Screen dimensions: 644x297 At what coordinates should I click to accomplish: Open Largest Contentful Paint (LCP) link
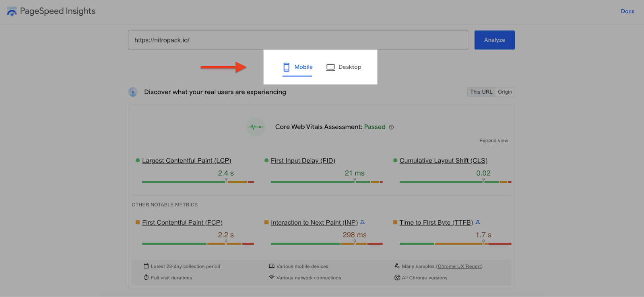tap(186, 160)
